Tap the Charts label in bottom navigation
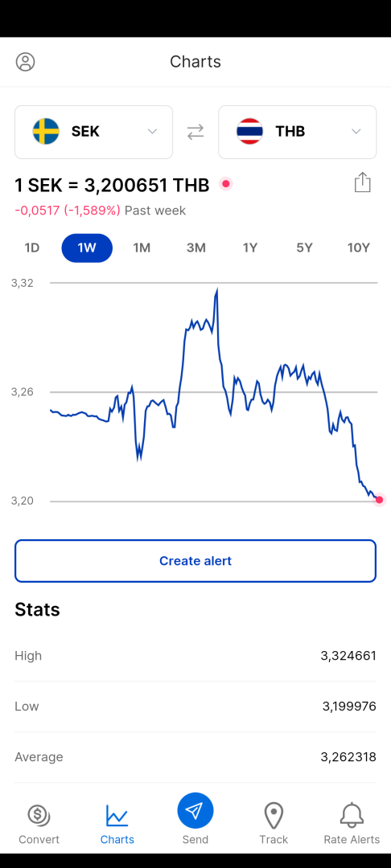Screen dimensions: 391x868 pyautogui.click(x=117, y=840)
